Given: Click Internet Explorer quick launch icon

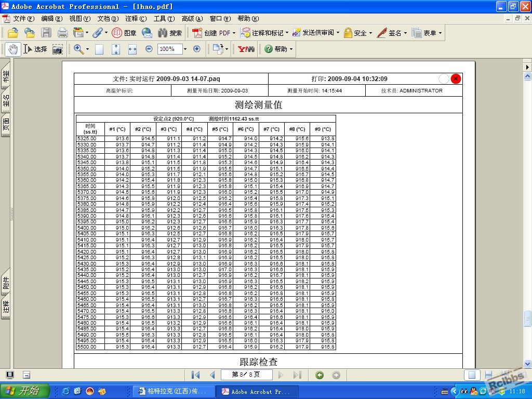Looking at the screenshot, I should [65, 391].
